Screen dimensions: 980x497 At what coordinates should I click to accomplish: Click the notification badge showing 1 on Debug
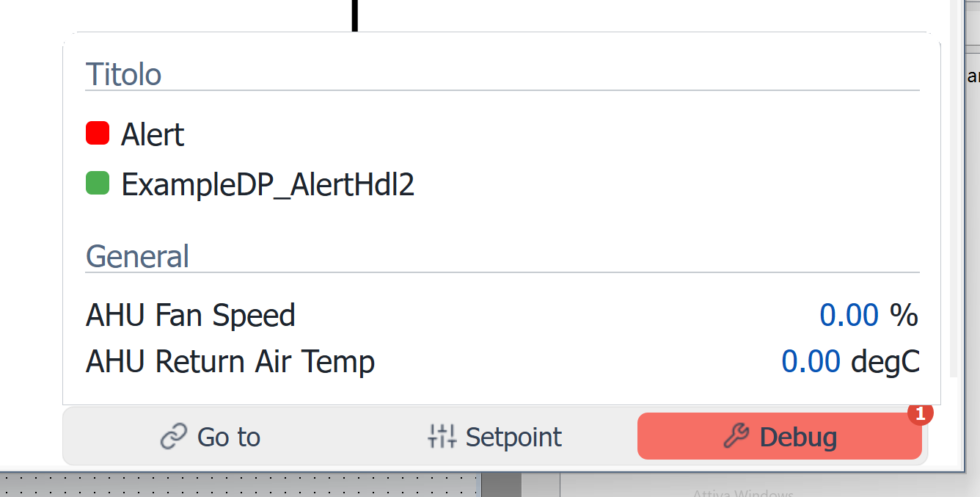[921, 413]
